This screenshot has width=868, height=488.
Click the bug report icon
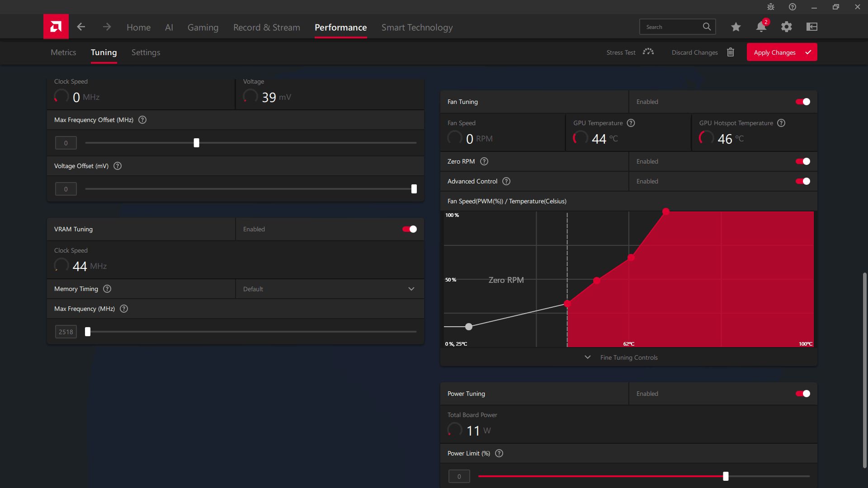tap(770, 7)
